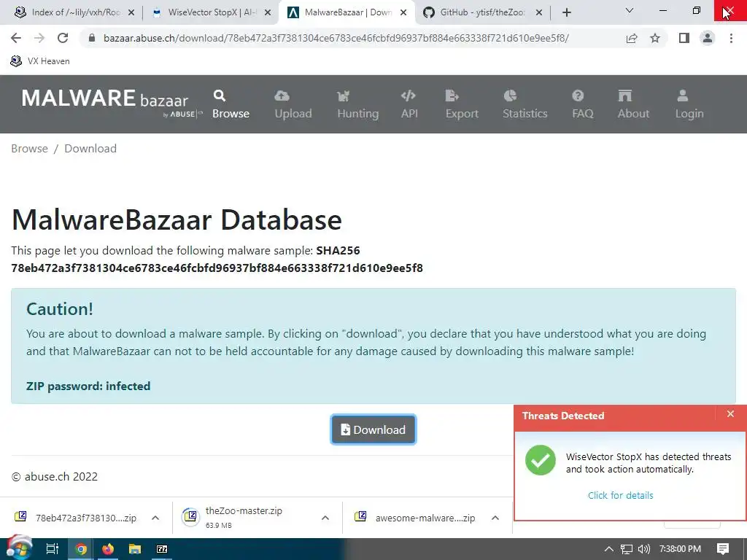Open FAQ in the site navigation
This screenshot has width=747, height=560.
[582, 104]
